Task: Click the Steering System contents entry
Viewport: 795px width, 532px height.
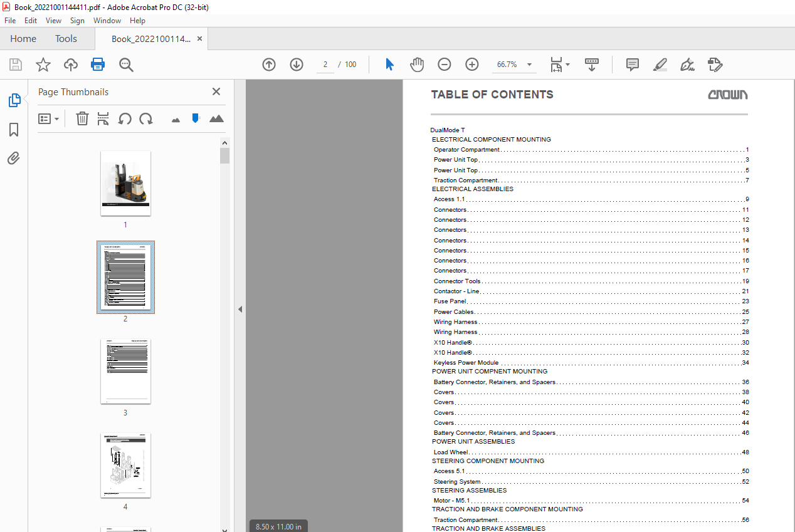Action: click(x=591, y=482)
